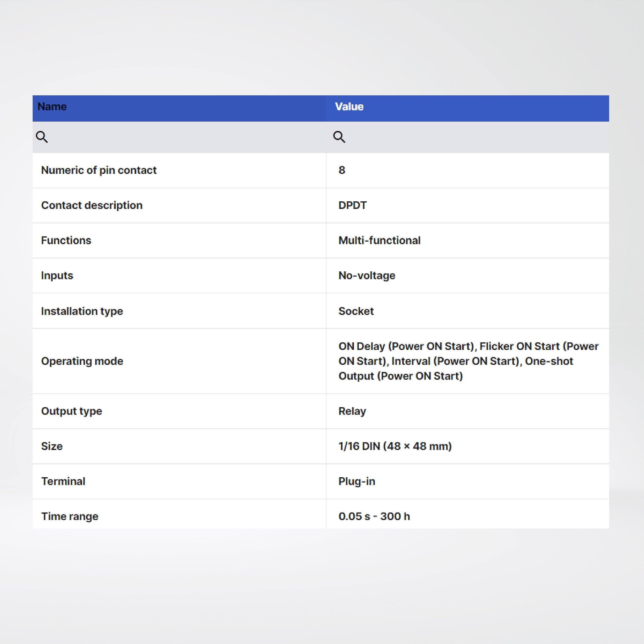Select the 'Numeric of pin contact' cell
644x644 pixels.
tap(179, 170)
